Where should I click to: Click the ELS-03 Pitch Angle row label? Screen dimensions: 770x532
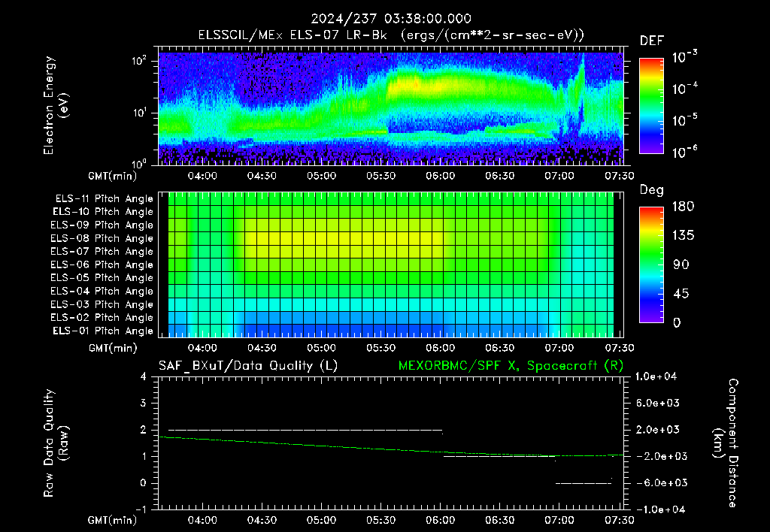[x=102, y=305]
